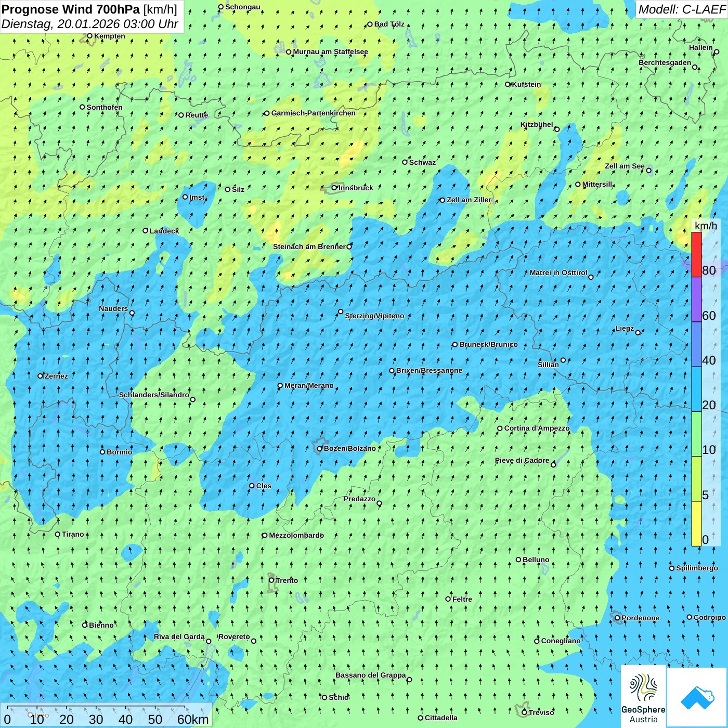
Task: Click the Hallein location dot
Action: [x=717, y=52]
